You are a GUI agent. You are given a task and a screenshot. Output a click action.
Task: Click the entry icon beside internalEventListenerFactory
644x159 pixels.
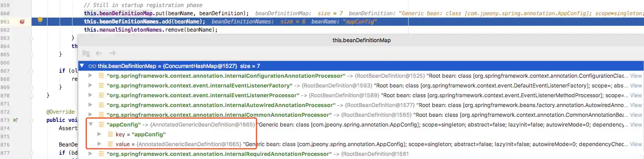click(101, 86)
